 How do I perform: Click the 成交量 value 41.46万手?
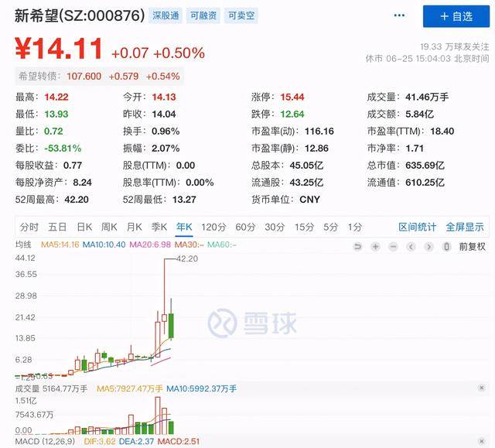click(x=427, y=97)
